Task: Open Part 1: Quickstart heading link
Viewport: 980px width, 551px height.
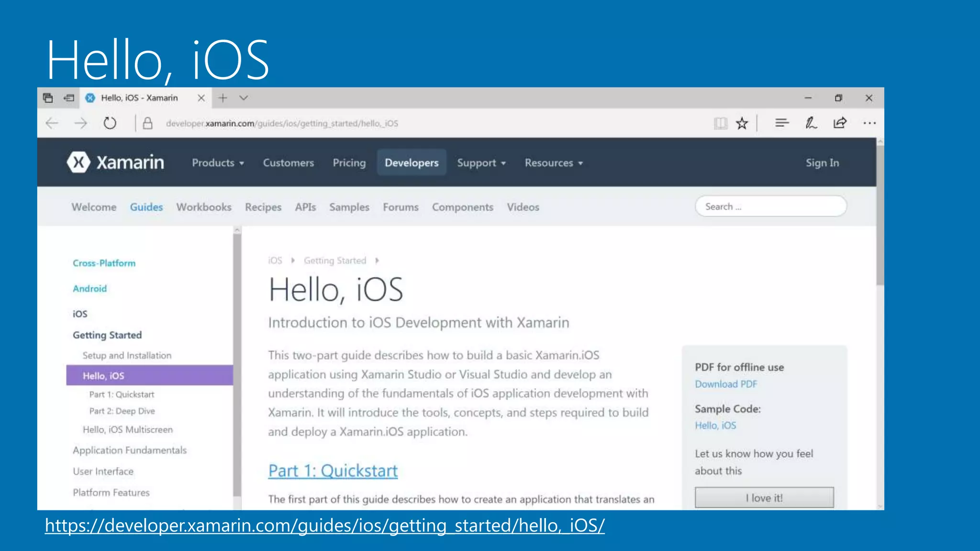Action: [333, 471]
